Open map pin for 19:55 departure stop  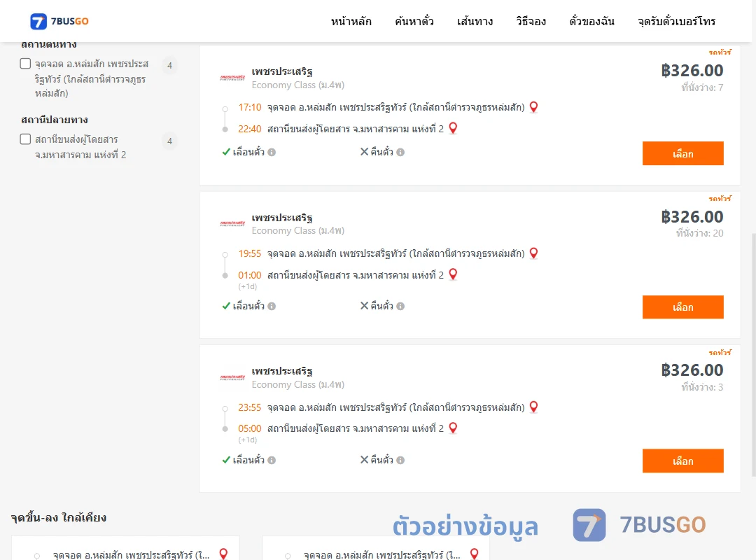(533, 253)
